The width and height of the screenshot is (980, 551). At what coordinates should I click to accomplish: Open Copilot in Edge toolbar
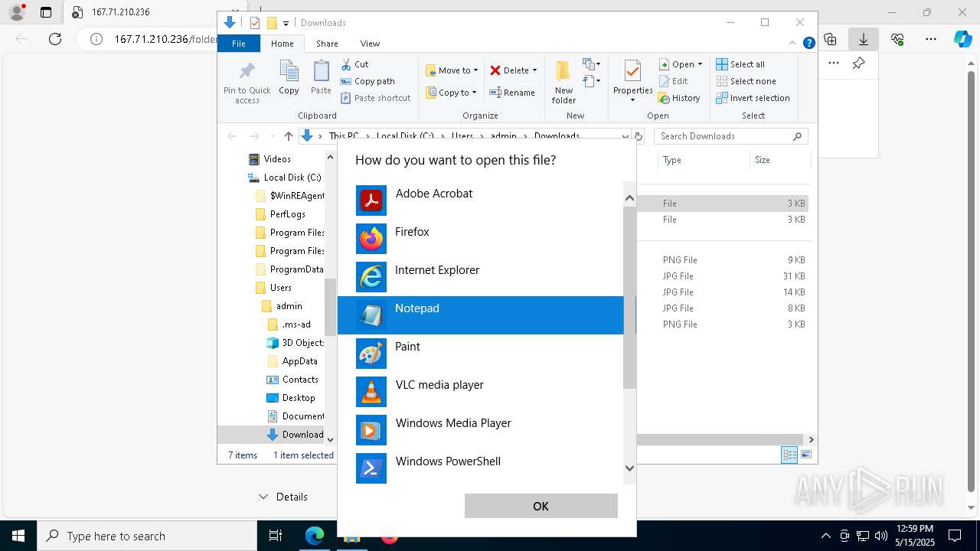click(x=962, y=39)
